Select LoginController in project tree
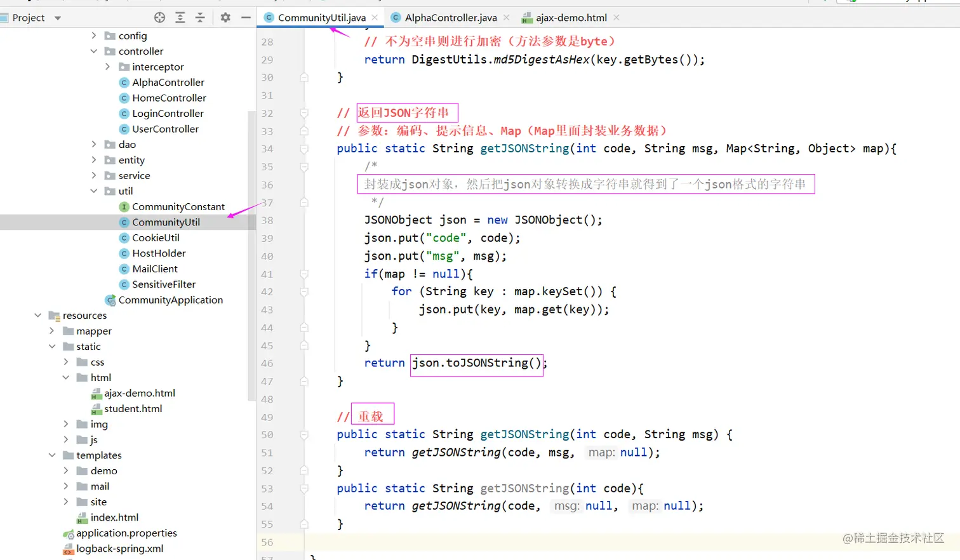This screenshot has width=960, height=560. pos(168,113)
